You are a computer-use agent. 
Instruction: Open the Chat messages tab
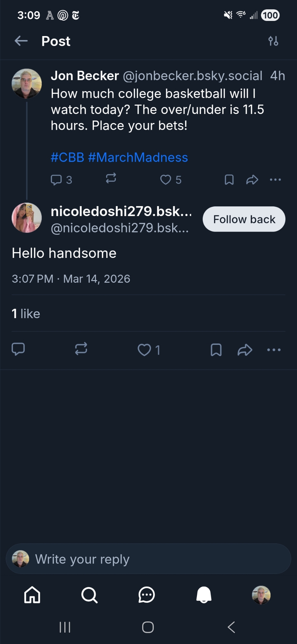(x=147, y=594)
